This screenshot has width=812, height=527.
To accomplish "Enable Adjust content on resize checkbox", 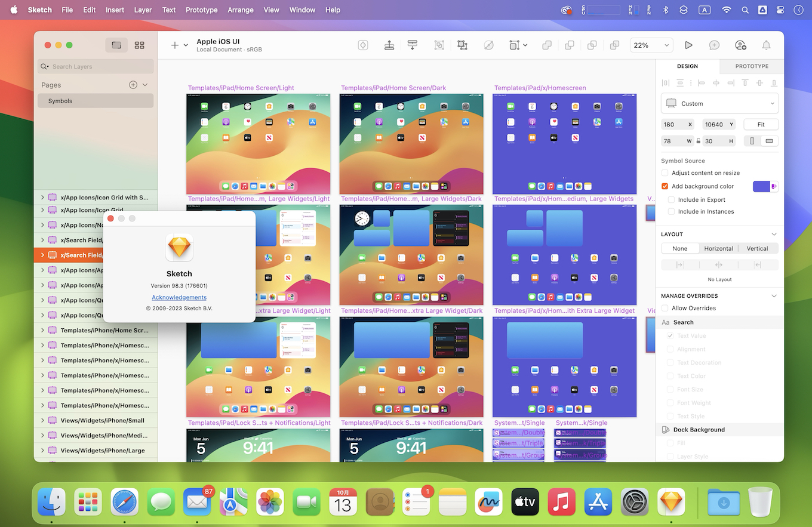I will click(x=665, y=173).
